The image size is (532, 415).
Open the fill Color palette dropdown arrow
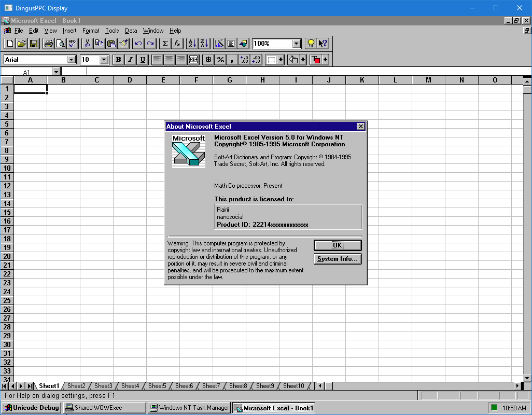point(303,60)
